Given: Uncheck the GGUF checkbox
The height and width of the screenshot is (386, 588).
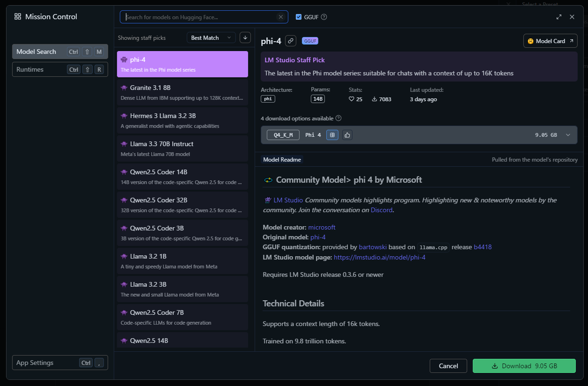Looking at the screenshot, I should (299, 17).
